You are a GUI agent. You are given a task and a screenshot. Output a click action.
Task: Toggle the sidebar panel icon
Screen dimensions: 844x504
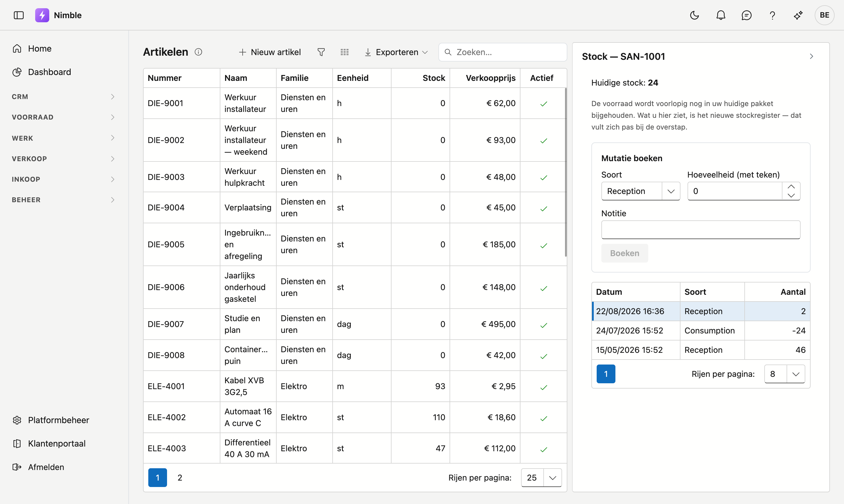19,15
